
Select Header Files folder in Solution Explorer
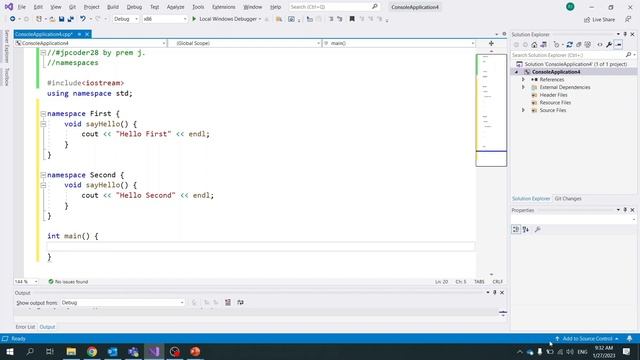click(x=553, y=95)
